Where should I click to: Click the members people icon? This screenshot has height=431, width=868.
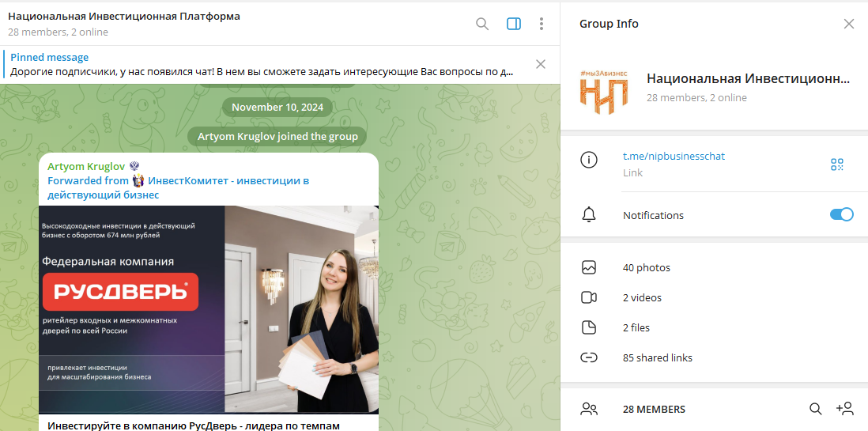[x=589, y=409]
